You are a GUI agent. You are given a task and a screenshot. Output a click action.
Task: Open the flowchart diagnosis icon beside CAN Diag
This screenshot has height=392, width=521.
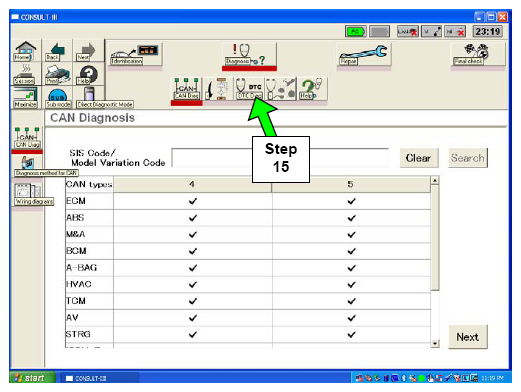(x=218, y=89)
